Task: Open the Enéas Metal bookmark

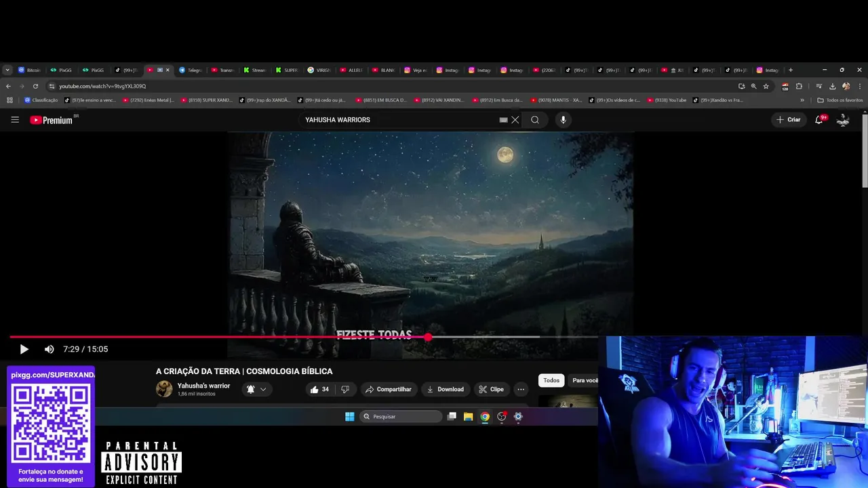Action: pos(148,100)
